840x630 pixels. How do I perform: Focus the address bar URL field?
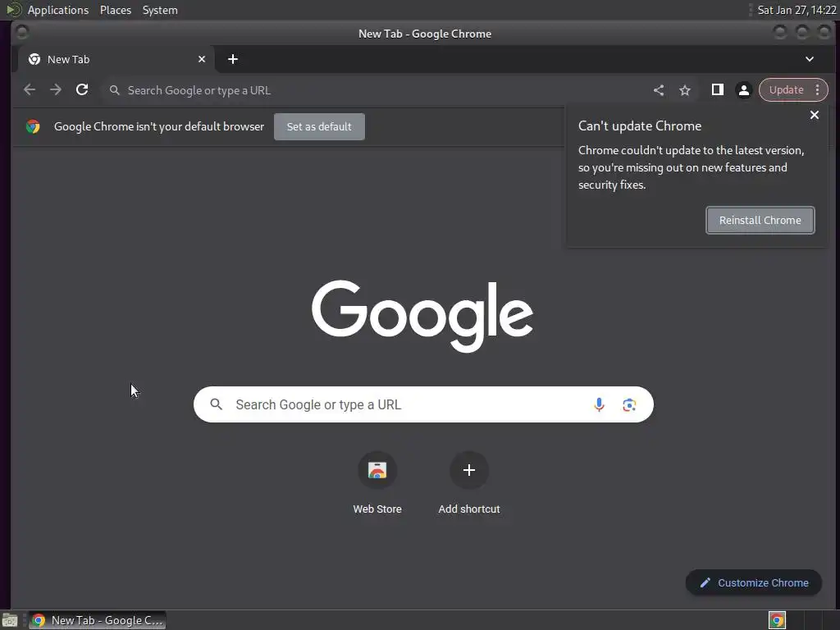(x=375, y=90)
